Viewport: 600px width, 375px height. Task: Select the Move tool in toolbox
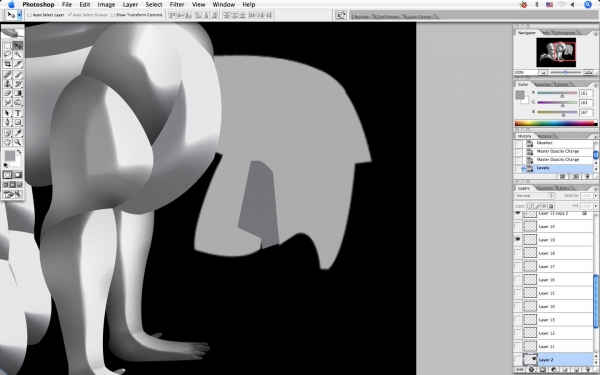pyautogui.click(x=18, y=46)
